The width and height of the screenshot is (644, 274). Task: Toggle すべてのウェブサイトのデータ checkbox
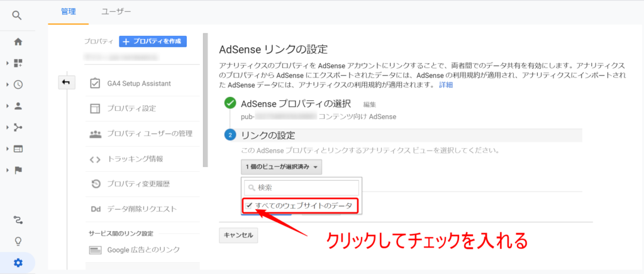point(249,205)
